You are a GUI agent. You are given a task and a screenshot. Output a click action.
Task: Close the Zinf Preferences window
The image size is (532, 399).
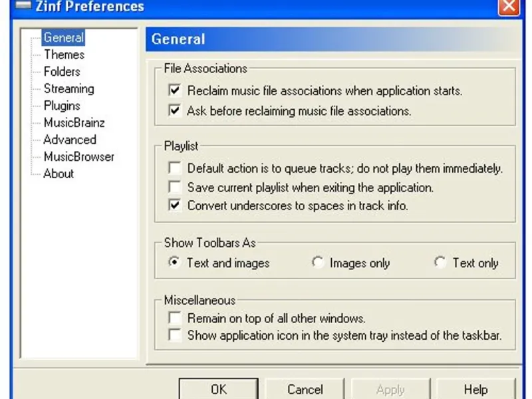click(x=509, y=7)
